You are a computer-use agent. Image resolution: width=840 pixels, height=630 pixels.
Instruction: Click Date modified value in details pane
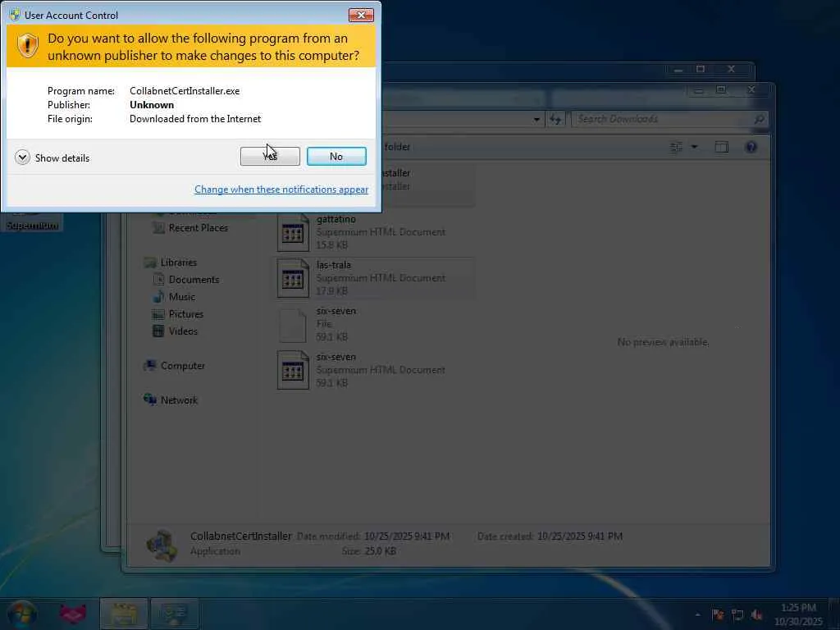click(x=407, y=536)
